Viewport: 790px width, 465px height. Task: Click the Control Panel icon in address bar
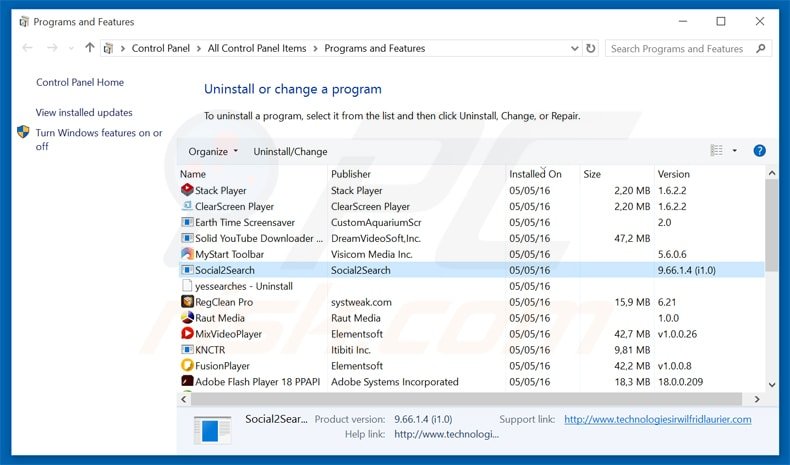point(108,48)
